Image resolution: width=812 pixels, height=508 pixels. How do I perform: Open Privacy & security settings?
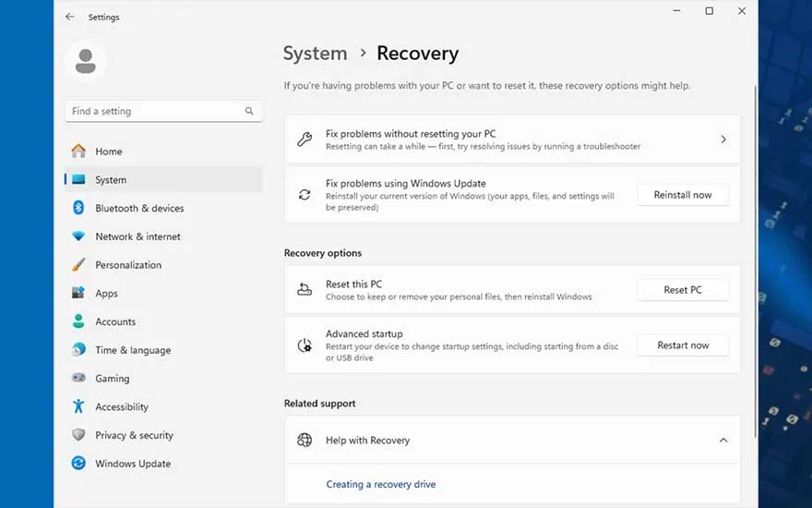pyautogui.click(x=134, y=435)
